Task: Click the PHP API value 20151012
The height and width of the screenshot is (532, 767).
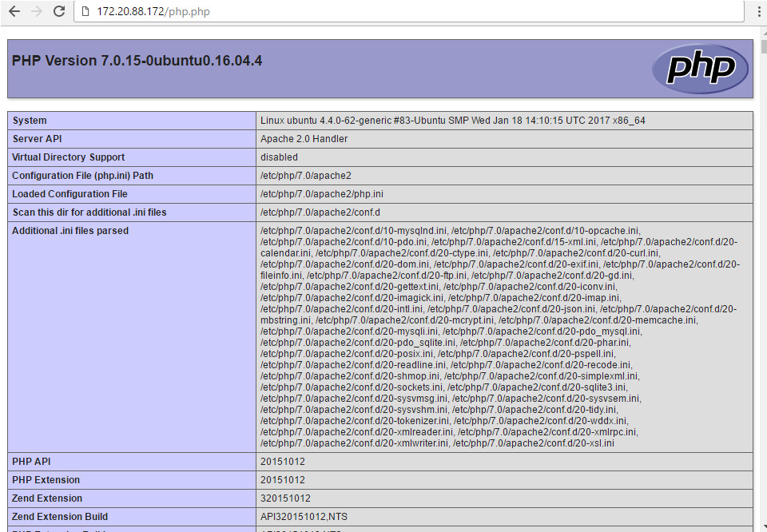Action: point(283,462)
